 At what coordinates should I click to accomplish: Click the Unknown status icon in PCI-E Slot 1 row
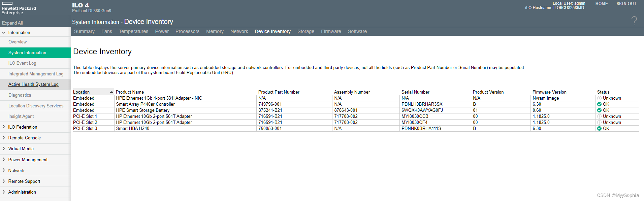coord(599,116)
